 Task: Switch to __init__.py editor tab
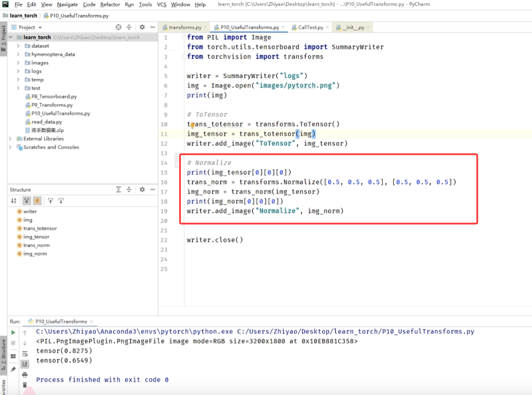click(353, 27)
